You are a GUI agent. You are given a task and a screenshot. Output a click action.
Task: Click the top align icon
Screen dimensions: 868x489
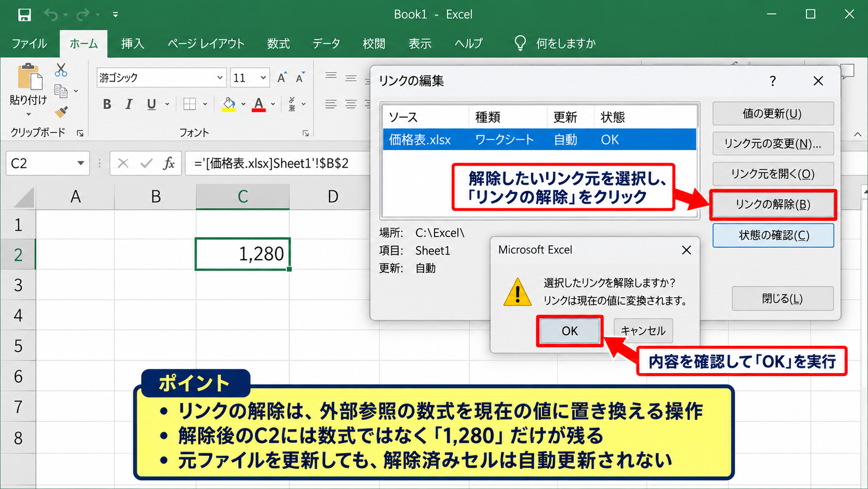pos(331,77)
